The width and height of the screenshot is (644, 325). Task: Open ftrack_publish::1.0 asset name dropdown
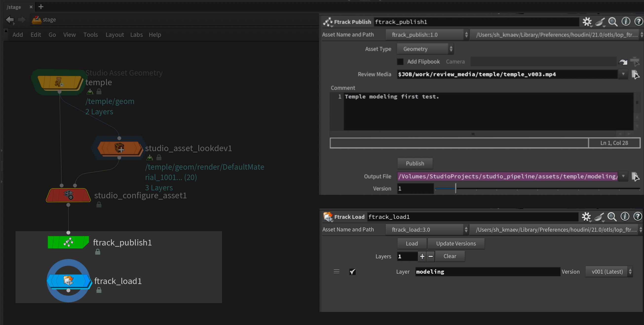427,35
